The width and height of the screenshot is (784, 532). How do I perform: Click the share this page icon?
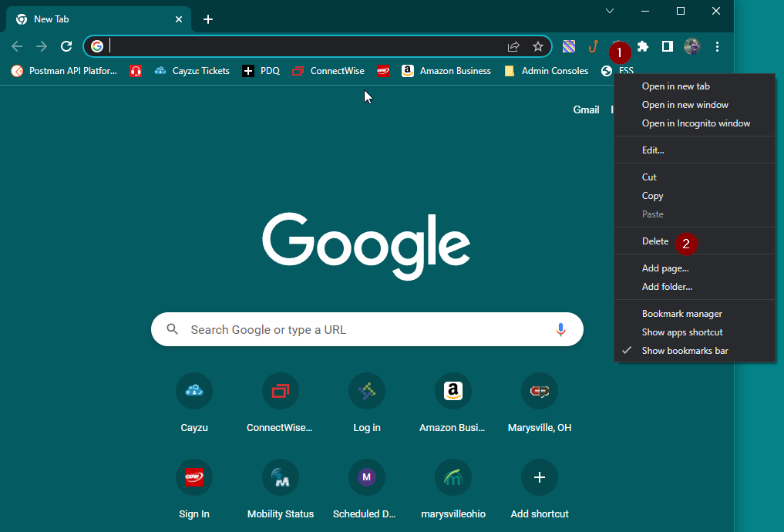513,46
